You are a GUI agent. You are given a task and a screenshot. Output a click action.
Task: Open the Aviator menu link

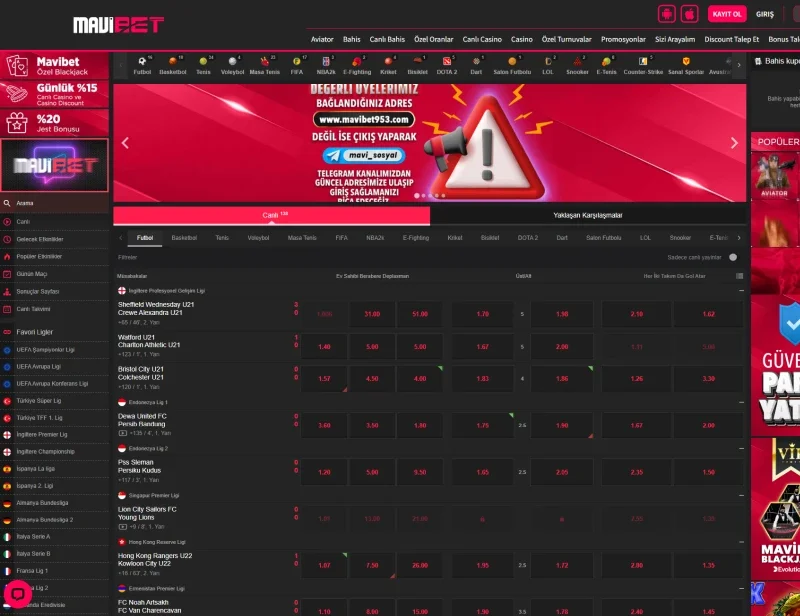[x=322, y=39]
